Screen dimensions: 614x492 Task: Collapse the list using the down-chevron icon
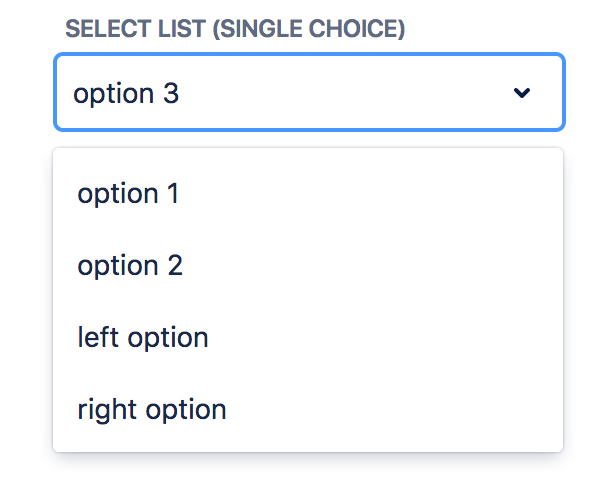(521, 93)
